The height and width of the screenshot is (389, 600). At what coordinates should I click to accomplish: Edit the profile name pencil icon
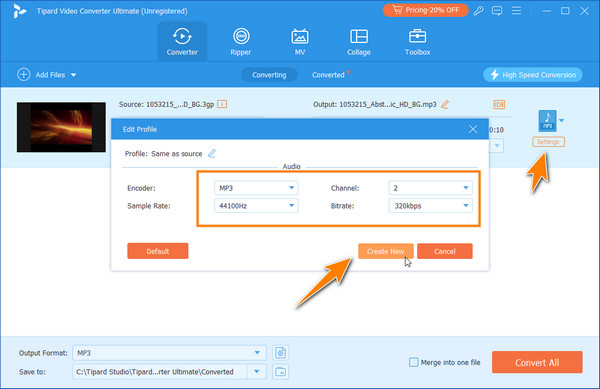tap(212, 153)
